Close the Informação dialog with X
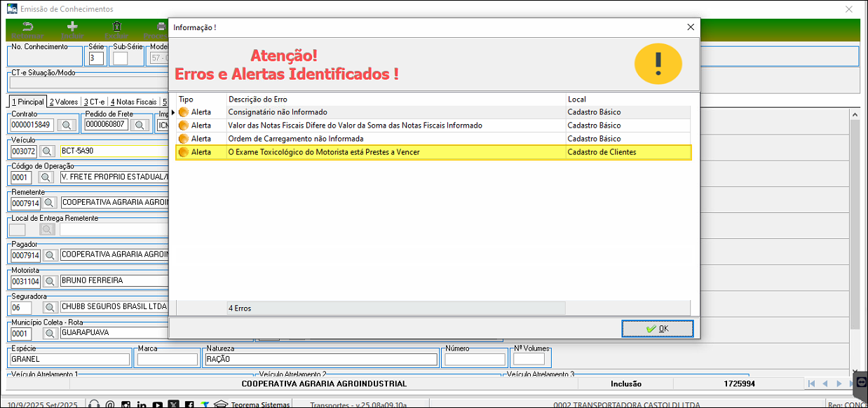Image resolution: width=868 pixels, height=408 pixels. tap(691, 27)
